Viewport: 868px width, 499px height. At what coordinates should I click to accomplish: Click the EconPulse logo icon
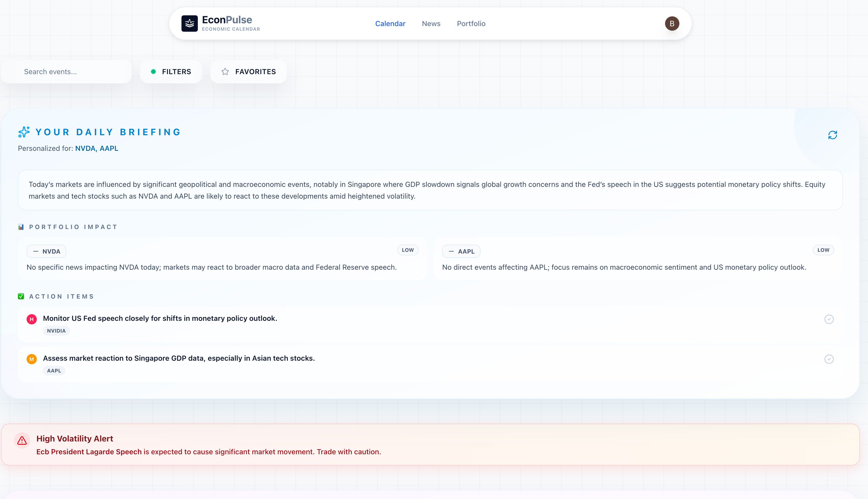click(x=190, y=23)
